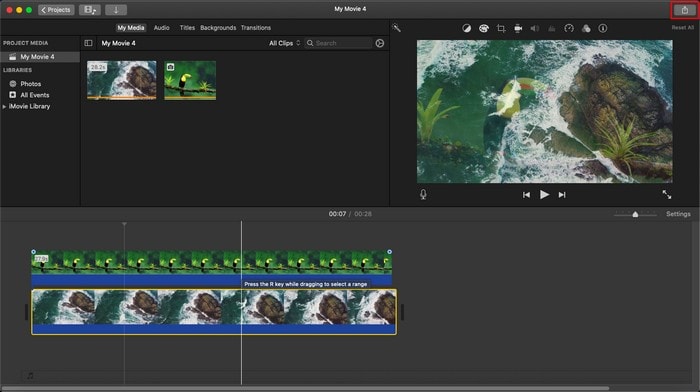
Task: Expand iMovie Library disclosure triangle
Action: (4, 106)
